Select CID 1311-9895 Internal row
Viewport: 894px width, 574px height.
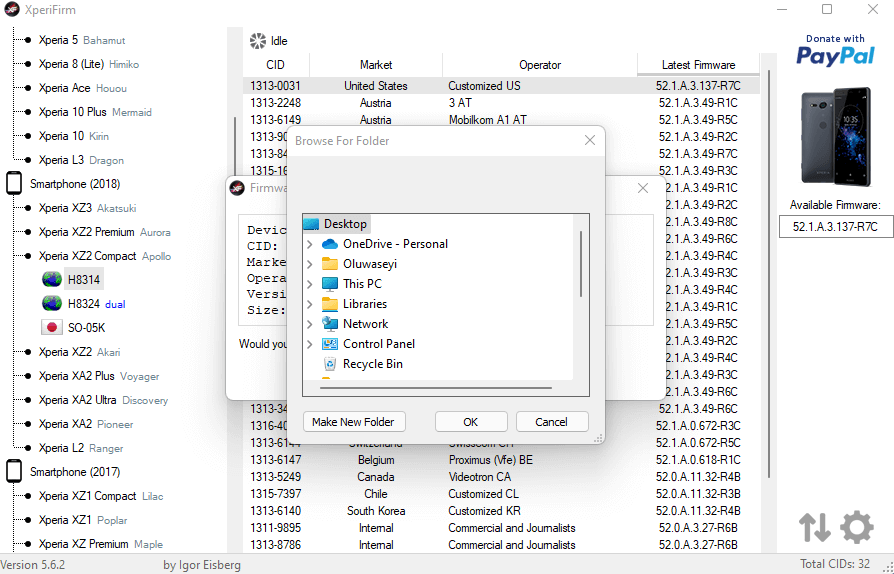pos(501,528)
